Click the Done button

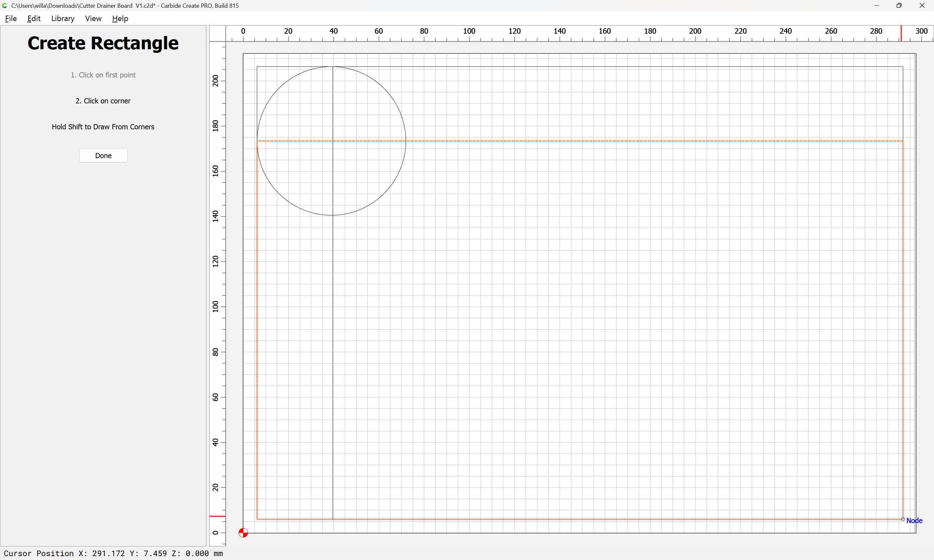pyautogui.click(x=103, y=156)
